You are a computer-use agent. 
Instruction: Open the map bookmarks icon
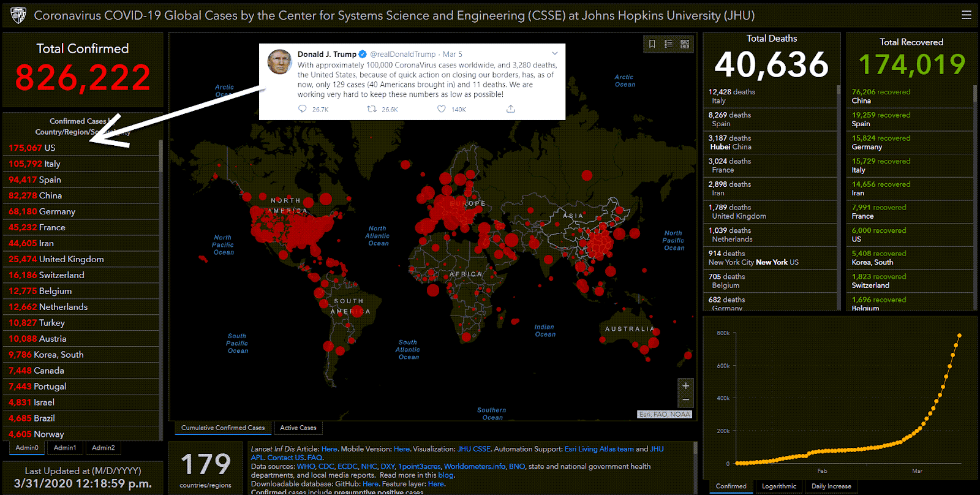(x=652, y=44)
